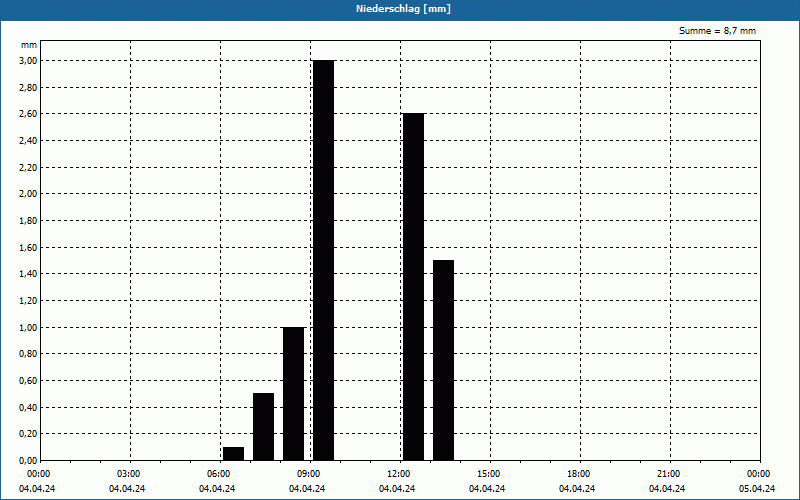
Task: Click the '1,20' y-axis label
Action: pos(28,301)
